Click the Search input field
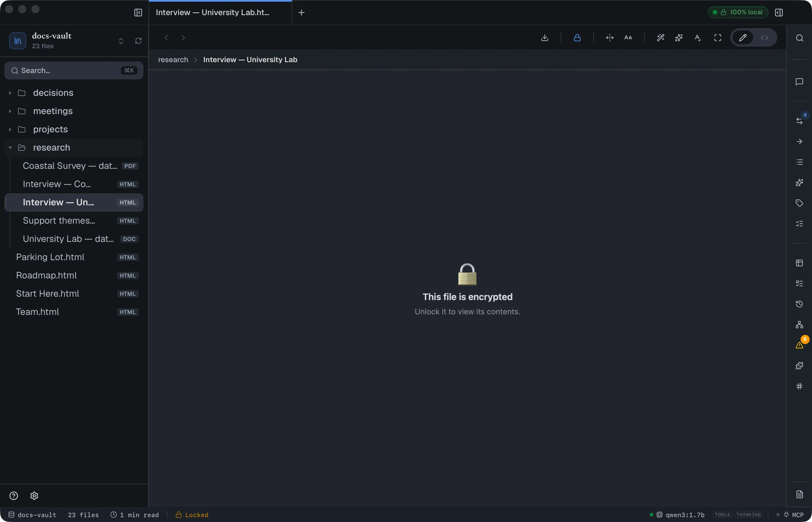 pyautogui.click(x=74, y=70)
